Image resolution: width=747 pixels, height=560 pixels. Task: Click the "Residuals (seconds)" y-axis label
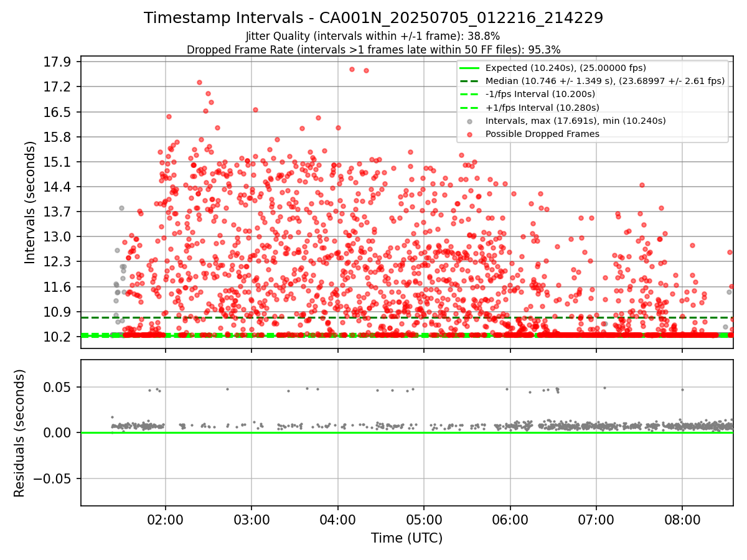(19, 433)
